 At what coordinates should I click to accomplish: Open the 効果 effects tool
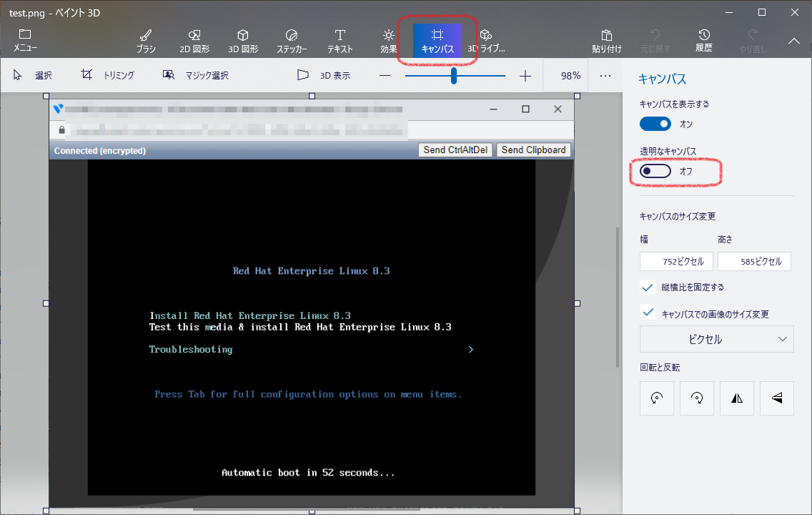pyautogui.click(x=388, y=41)
